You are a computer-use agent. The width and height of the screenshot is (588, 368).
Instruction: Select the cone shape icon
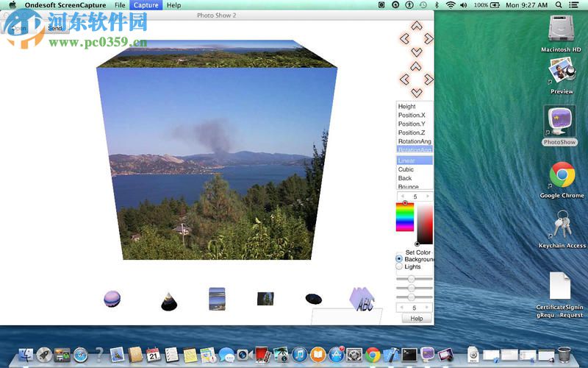(x=169, y=301)
